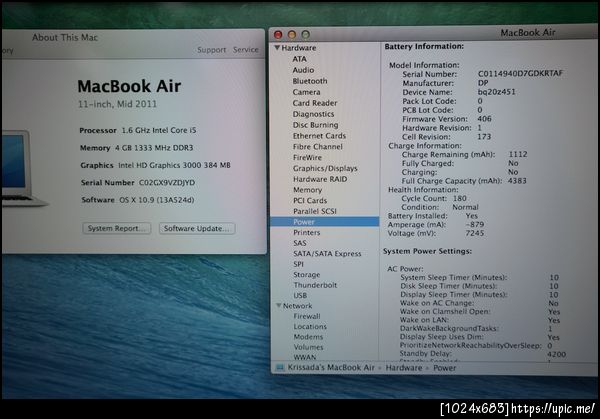Click the Software Update button
This screenshot has width=600, height=419.
point(197,228)
